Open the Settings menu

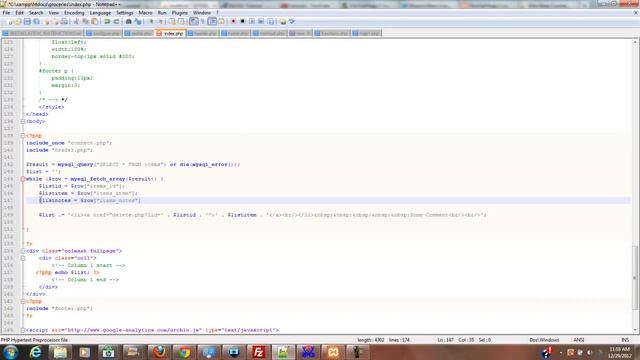(124, 13)
